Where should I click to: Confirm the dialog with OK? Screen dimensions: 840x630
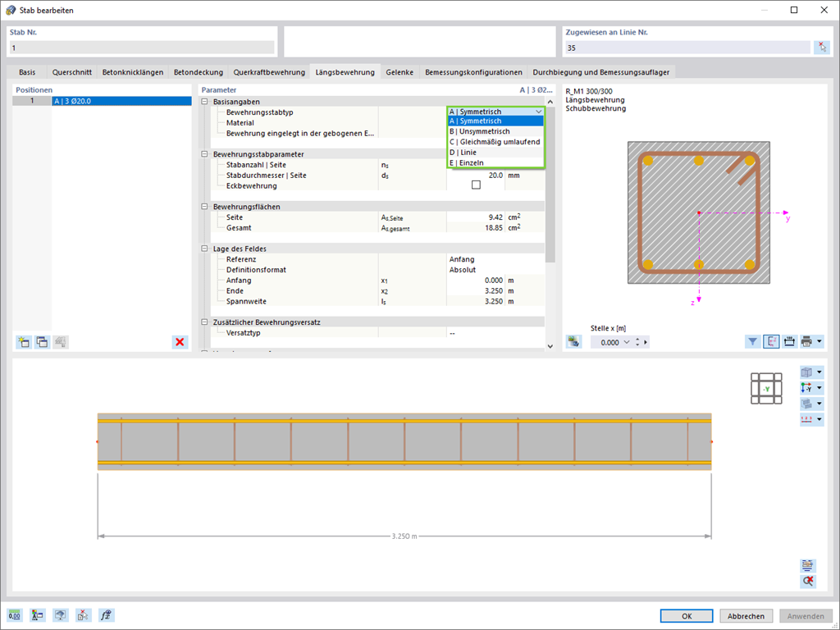click(x=687, y=616)
